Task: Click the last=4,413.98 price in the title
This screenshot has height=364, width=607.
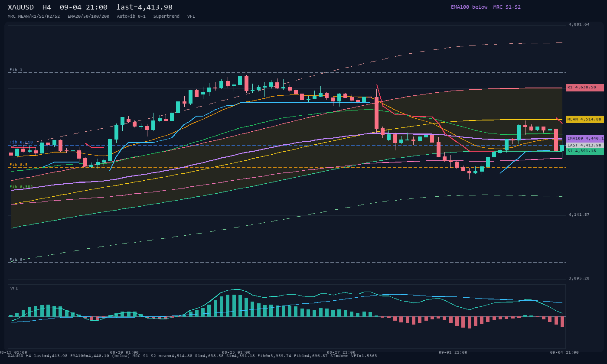Action: coord(144,7)
